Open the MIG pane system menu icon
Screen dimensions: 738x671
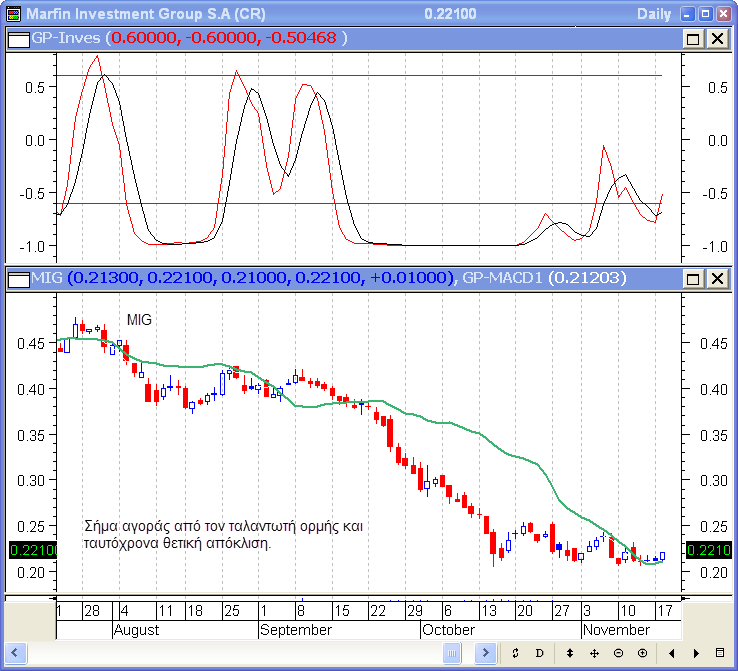point(18,277)
